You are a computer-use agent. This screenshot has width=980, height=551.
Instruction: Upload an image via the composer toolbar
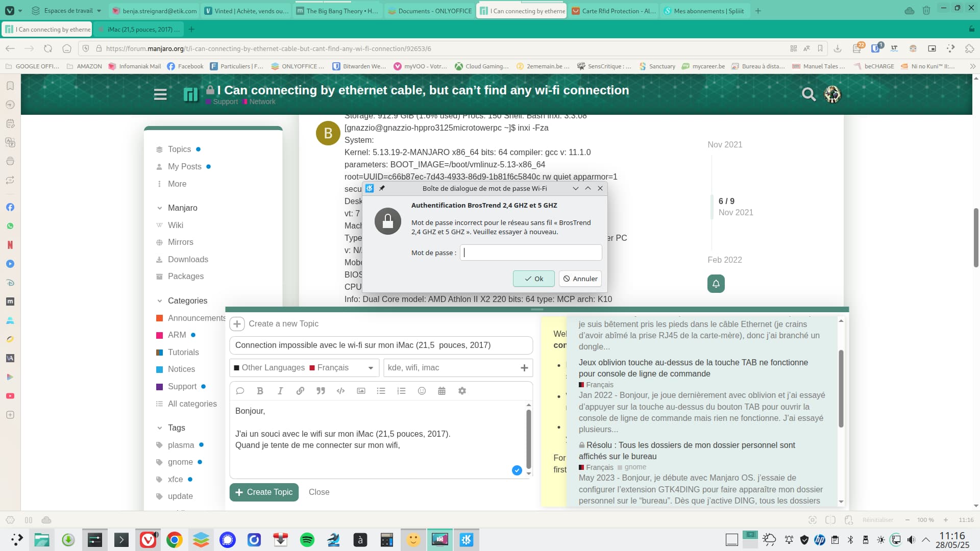point(361,391)
